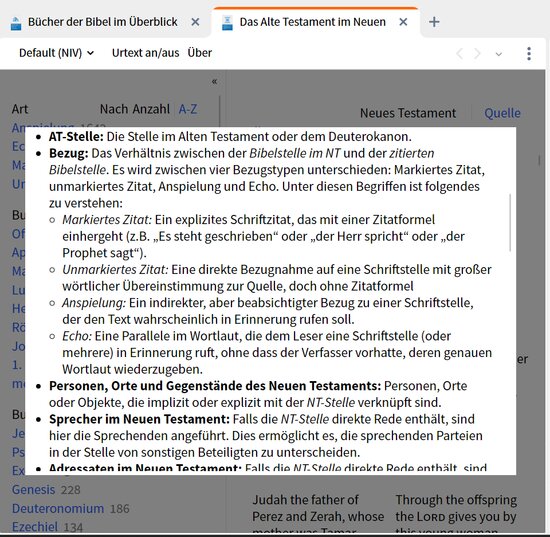Image resolution: width=550 pixels, height=537 pixels.
Task: Click the Anspielung italic term in popup
Action: tap(94, 303)
